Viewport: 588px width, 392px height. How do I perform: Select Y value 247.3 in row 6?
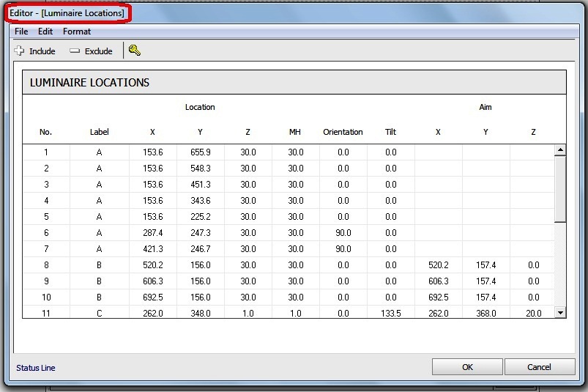click(200, 233)
